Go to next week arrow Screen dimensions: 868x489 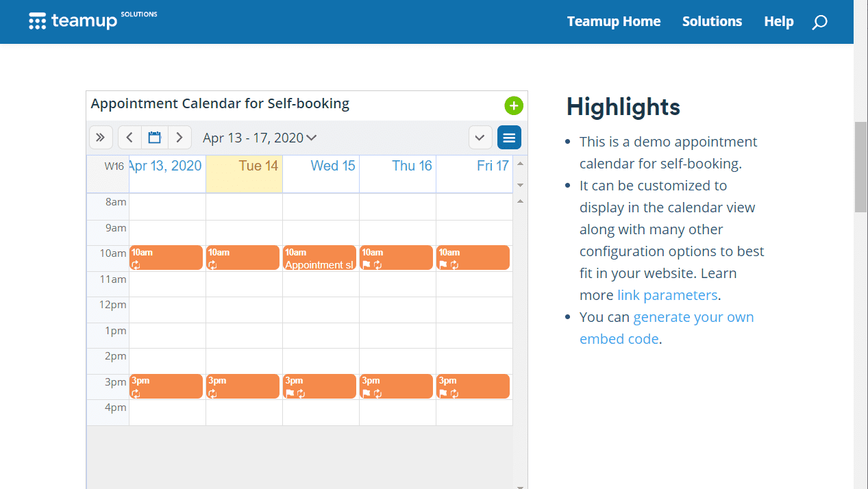[x=179, y=138]
